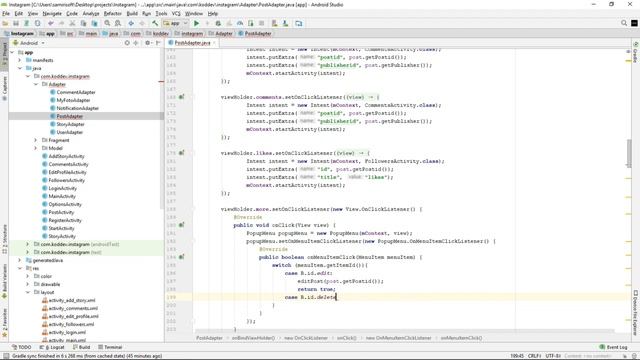
Task: Click gutter icon beside likes.setOnClickListener line
Action: (x=181, y=153)
